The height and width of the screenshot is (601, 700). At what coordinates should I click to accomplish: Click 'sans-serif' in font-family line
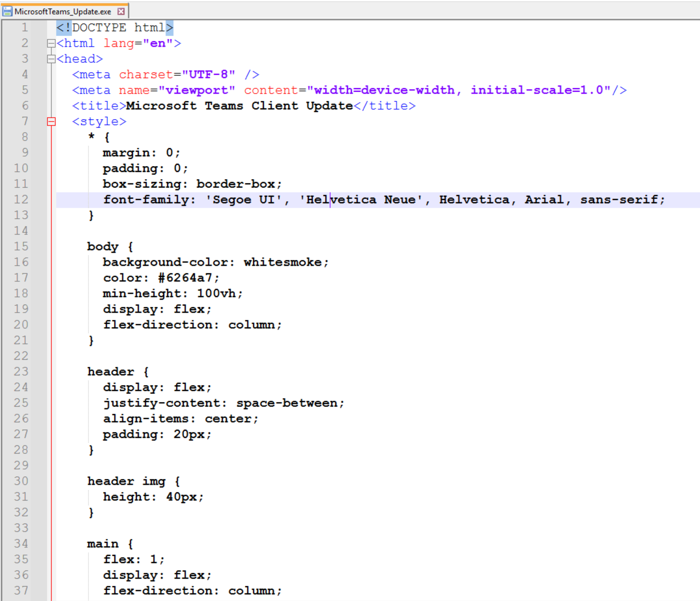pyautogui.click(x=619, y=199)
